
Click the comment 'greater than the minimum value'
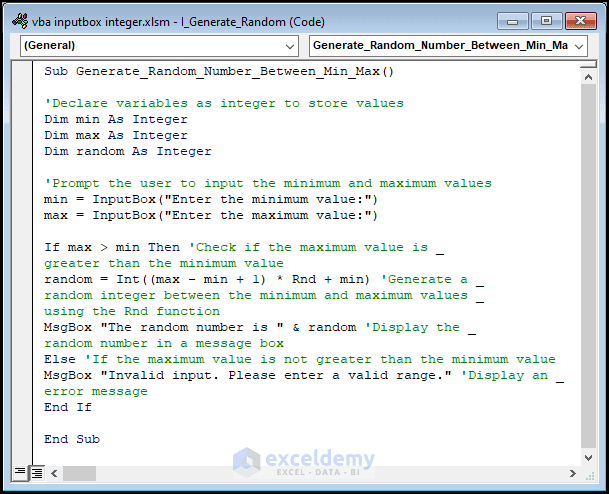164,263
